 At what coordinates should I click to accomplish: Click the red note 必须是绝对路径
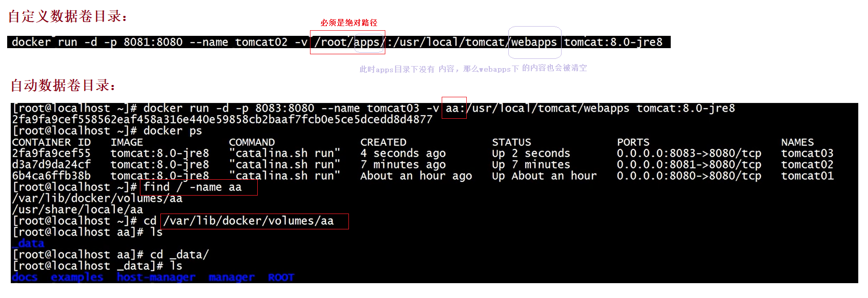tap(348, 23)
